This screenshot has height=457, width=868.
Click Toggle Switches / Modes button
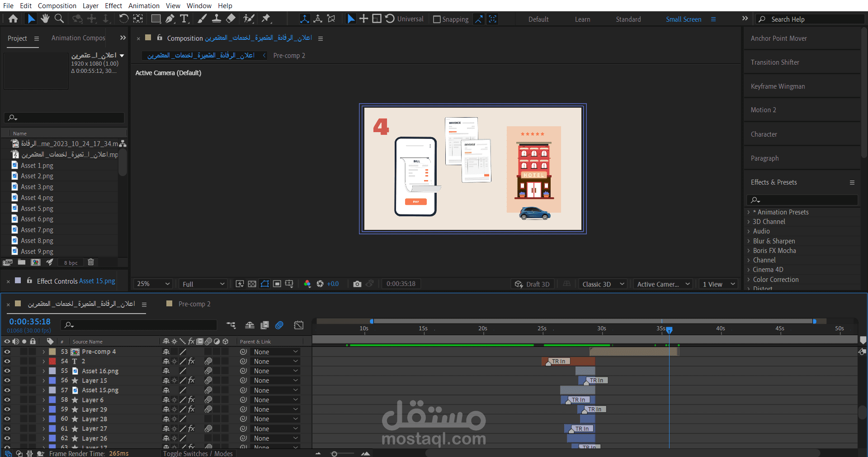pyautogui.click(x=198, y=453)
